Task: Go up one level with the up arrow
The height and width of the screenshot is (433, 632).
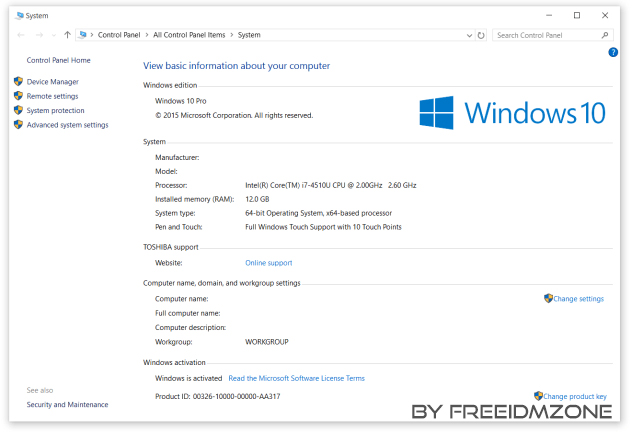Action: pyautogui.click(x=67, y=35)
